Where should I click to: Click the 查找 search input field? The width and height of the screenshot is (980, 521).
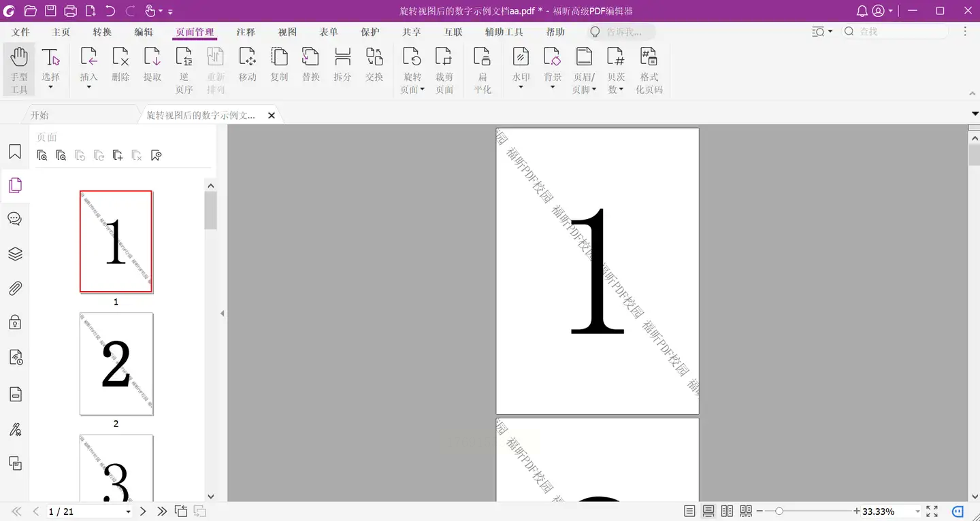(x=896, y=32)
